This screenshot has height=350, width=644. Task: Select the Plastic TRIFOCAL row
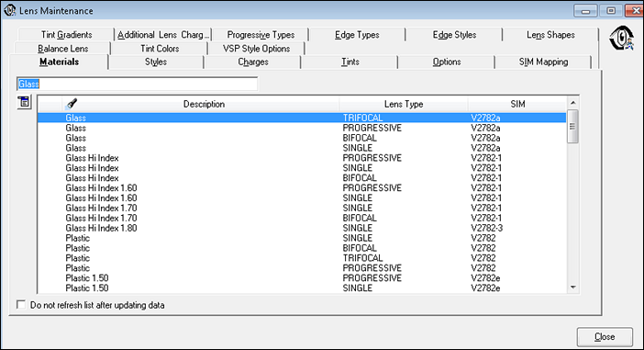click(x=302, y=258)
